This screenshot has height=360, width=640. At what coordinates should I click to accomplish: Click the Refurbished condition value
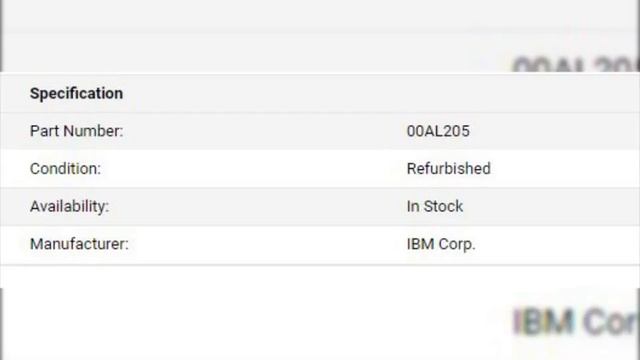[449, 169]
